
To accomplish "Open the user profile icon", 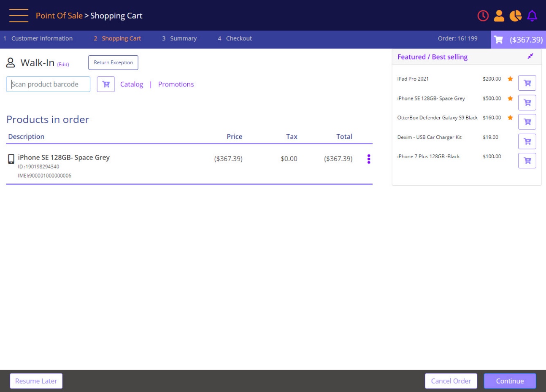I will tap(499, 16).
